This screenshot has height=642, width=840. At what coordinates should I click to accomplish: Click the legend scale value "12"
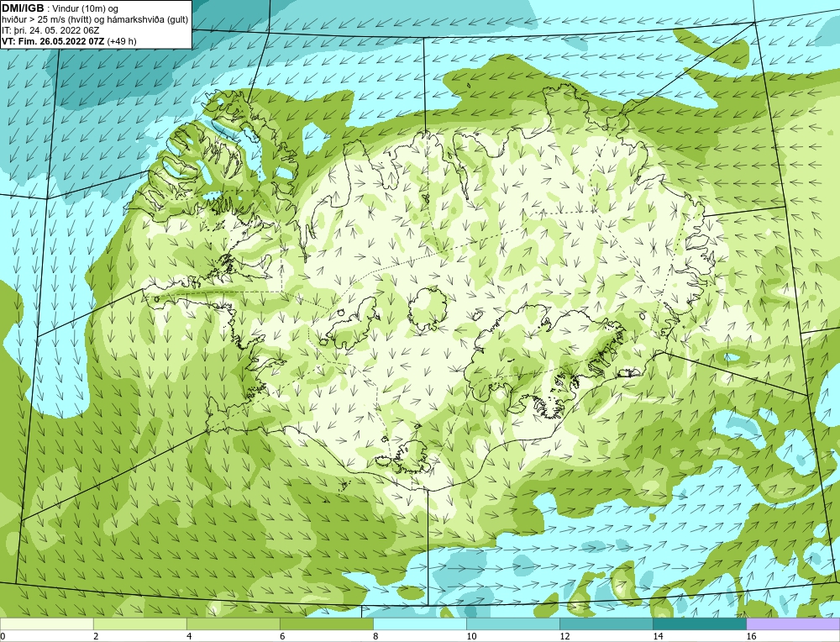[x=564, y=636]
